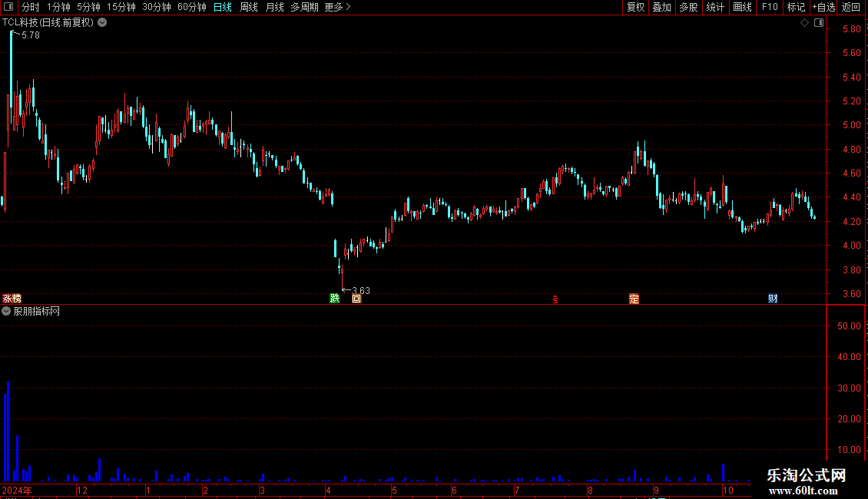This screenshot has height=499, width=868.
Task: Open F10 company information
Action: click(x=770, y=7)
